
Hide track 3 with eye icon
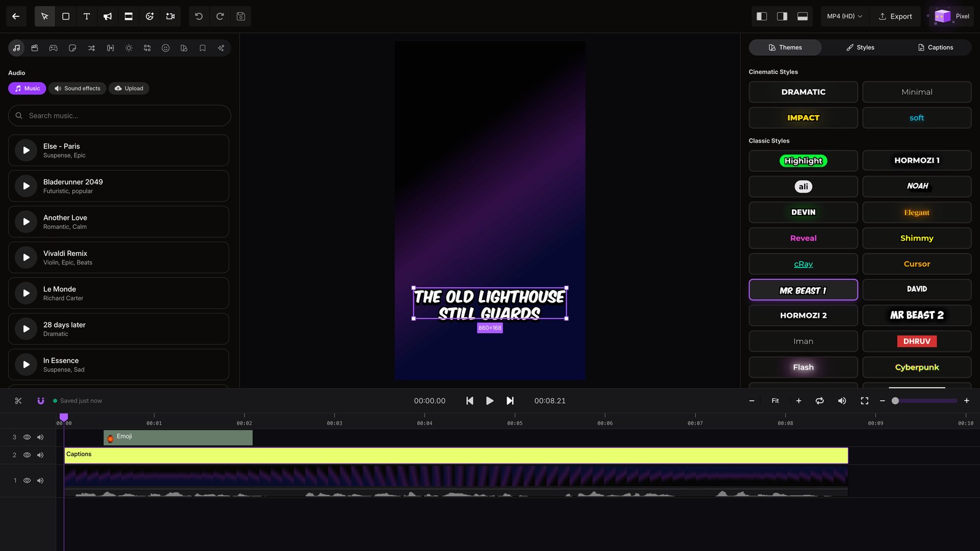pyautogui.click(x=27, y=437)
